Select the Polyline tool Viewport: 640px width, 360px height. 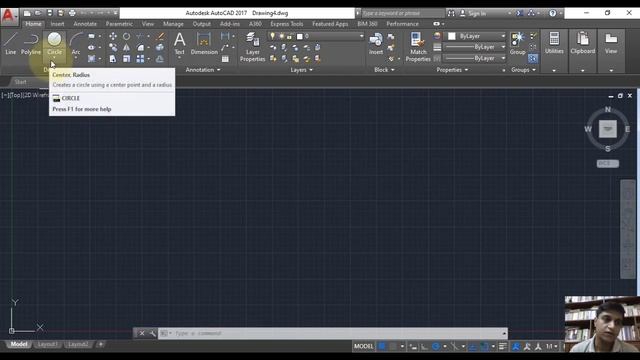[x=31, y=44]
